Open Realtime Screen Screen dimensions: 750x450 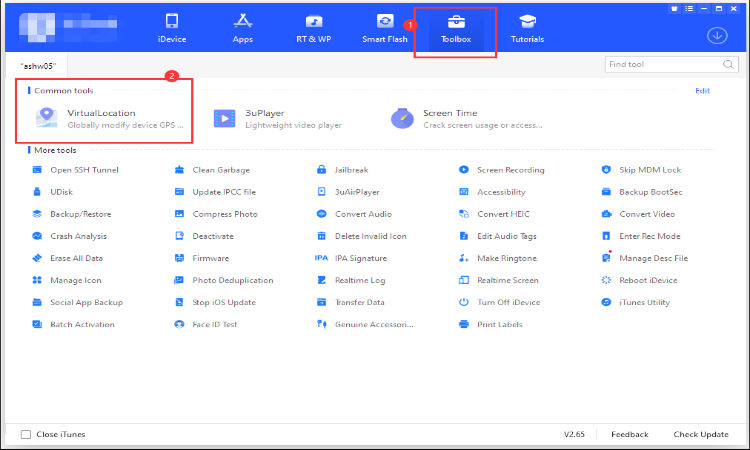(x=499, y=280)
